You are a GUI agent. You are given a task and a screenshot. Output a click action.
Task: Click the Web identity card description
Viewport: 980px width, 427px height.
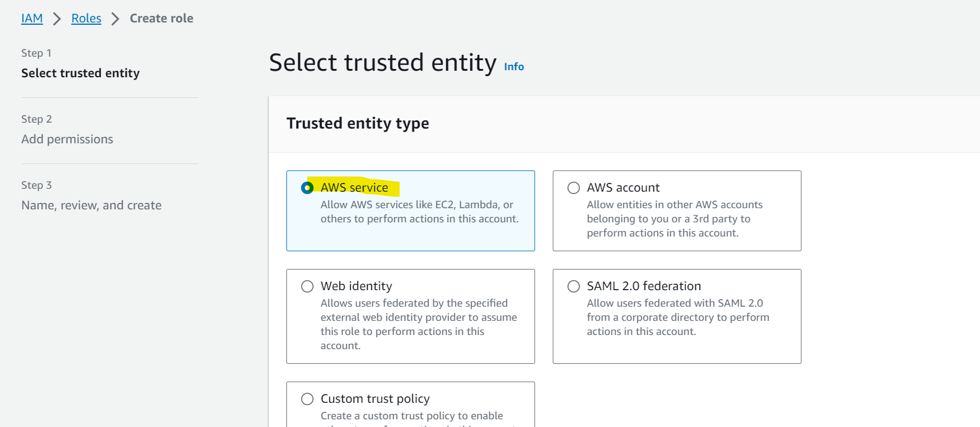(418, 324)
